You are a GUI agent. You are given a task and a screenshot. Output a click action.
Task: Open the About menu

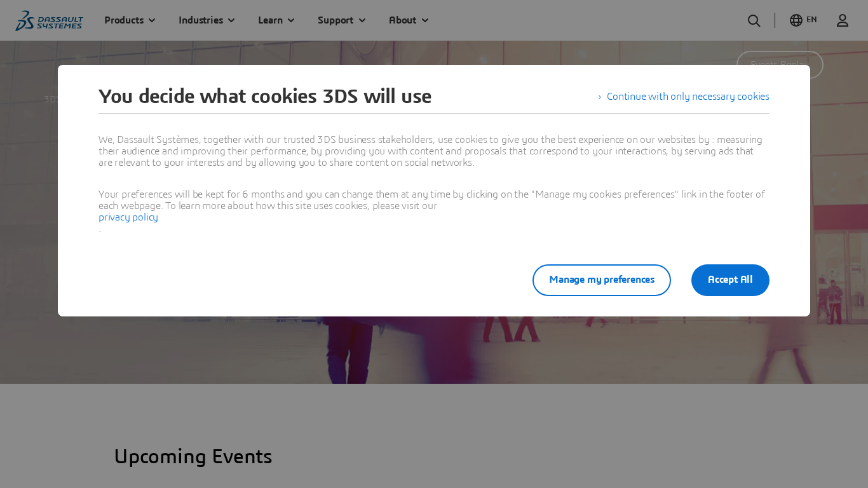(x=402, y=20)
